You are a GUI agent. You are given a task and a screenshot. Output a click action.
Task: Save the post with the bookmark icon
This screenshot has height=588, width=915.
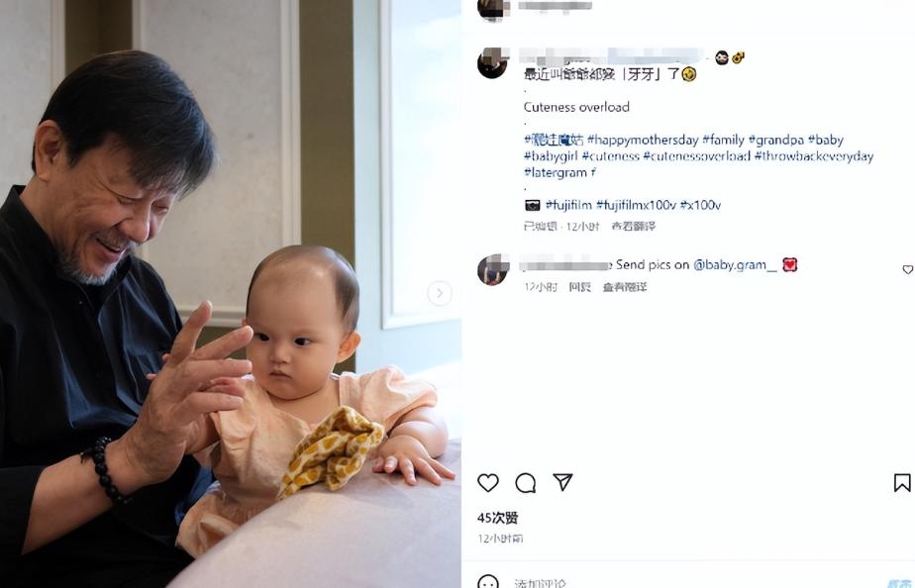point(902,482)
